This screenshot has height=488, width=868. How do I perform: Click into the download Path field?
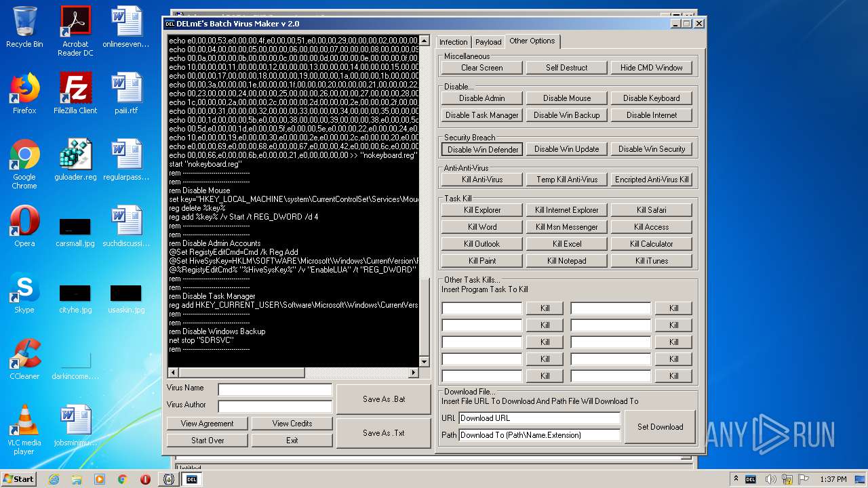click(539, 435)
